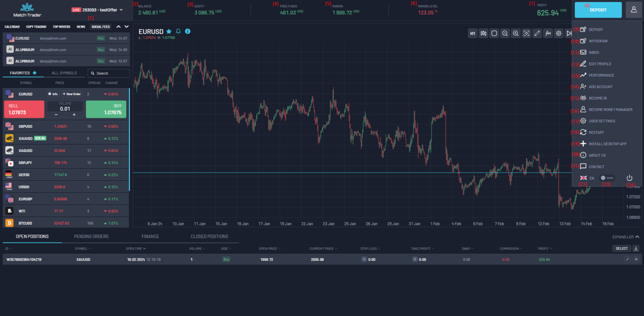The width and height of the screenshot is (644, 316).
Task: Zoom in on the EURUSD chart
Action: 516,33
